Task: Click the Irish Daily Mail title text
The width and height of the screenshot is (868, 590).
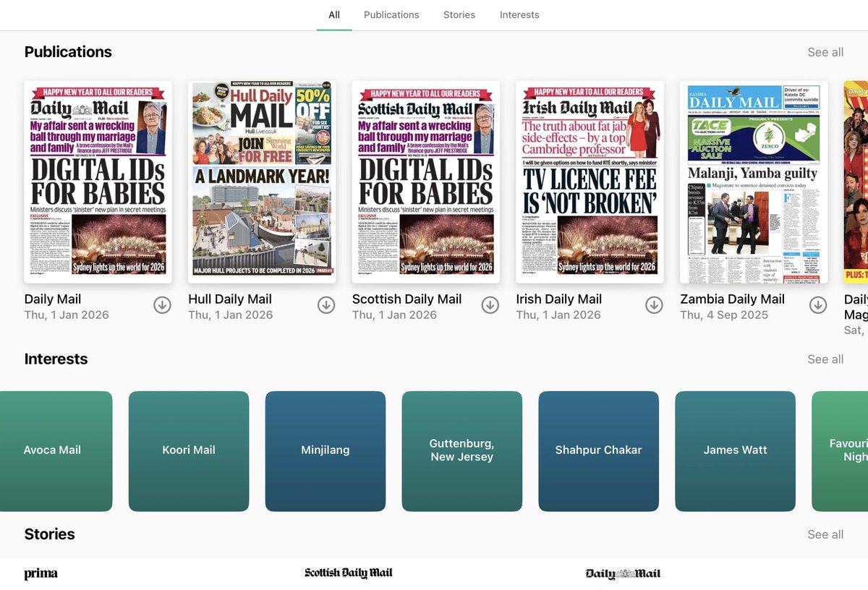Action: point(559,299)
